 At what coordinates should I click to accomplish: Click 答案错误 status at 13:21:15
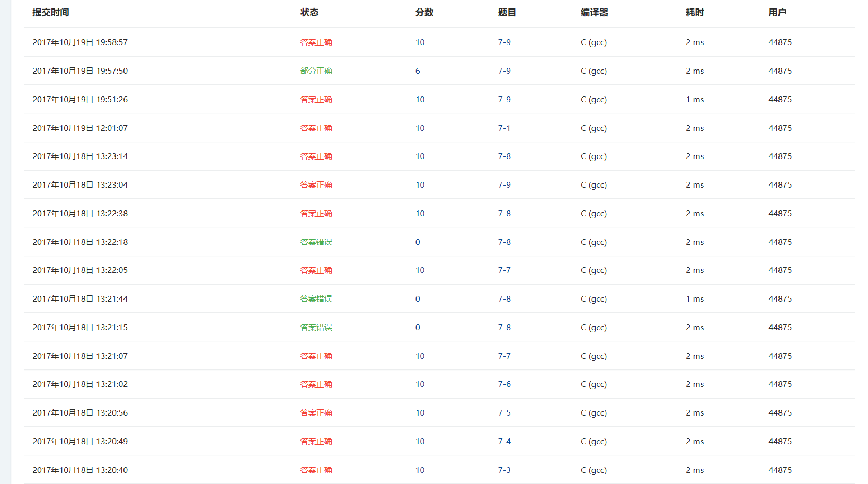click(x=316, y=328)
